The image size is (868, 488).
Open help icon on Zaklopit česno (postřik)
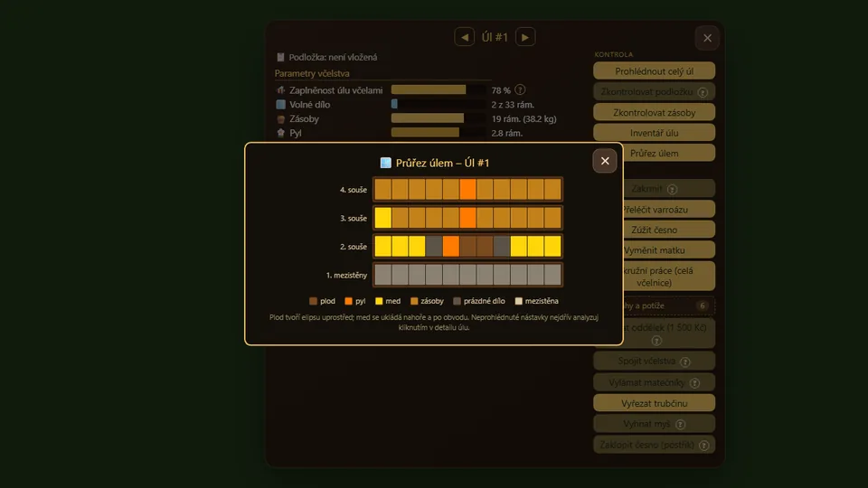pos(704,446)
